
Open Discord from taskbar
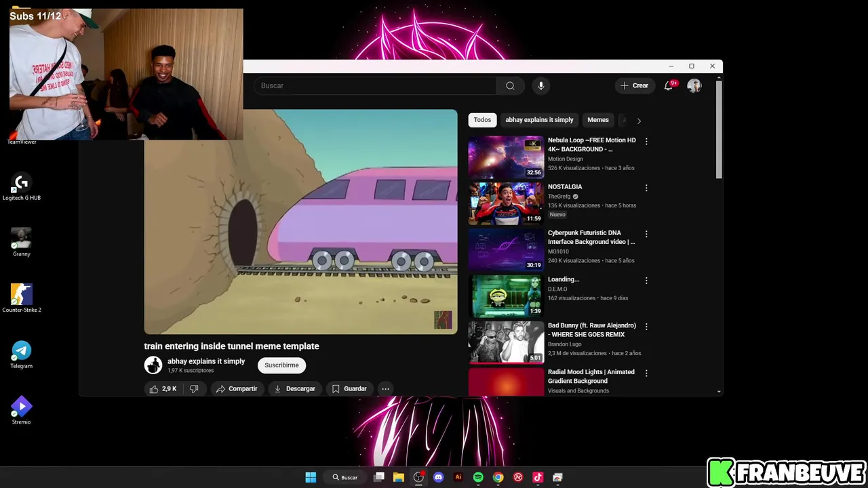point(438,477)
